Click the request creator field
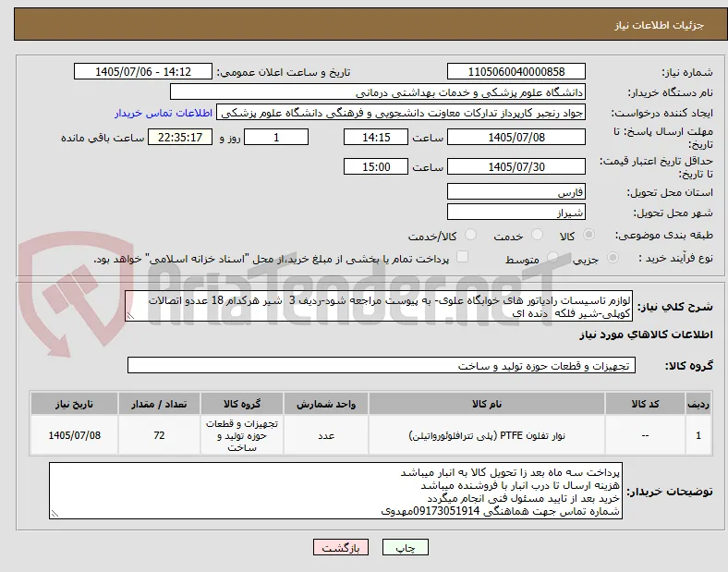This screenshot has height=572, width=728. pos(401,113)
